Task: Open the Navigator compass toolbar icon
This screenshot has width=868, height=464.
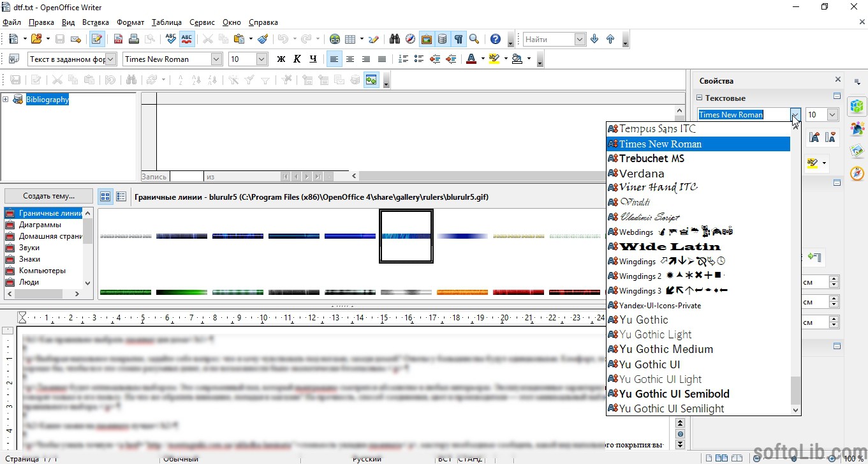Action: [x=410, y=40]
